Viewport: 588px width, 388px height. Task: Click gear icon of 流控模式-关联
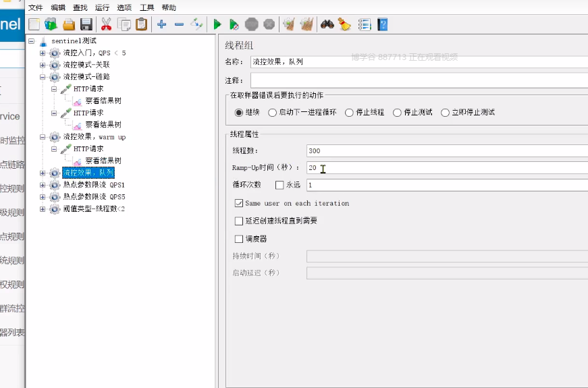coord(55,65)
